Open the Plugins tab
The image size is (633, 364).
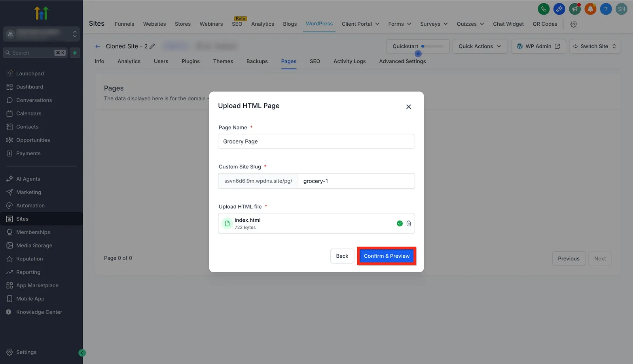(x=191, y=61)
